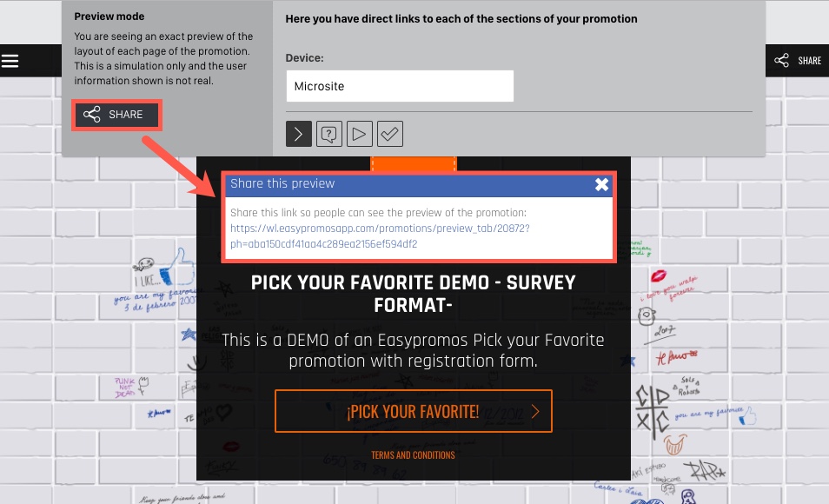Click the ¡PICK YOUR FAVORITE! button
The width and height of the screenshot is (829, 504).
pyautogui.click(x=414, y=411)
